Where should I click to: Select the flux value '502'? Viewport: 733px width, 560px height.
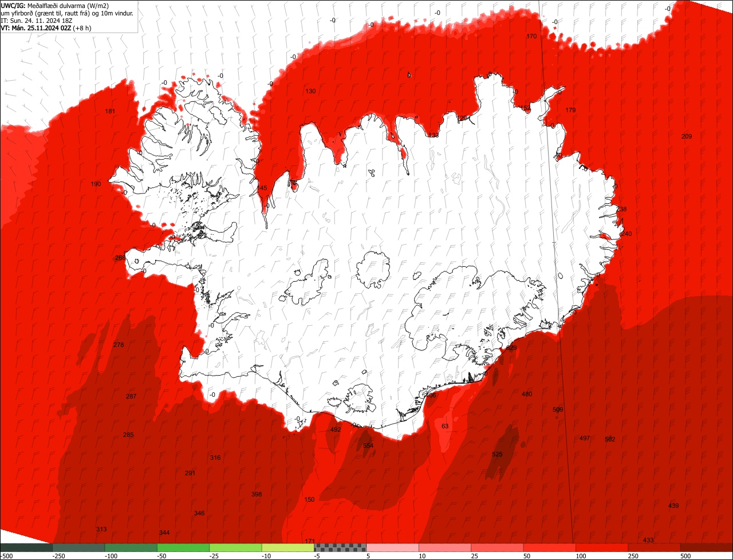coord(610,439)
